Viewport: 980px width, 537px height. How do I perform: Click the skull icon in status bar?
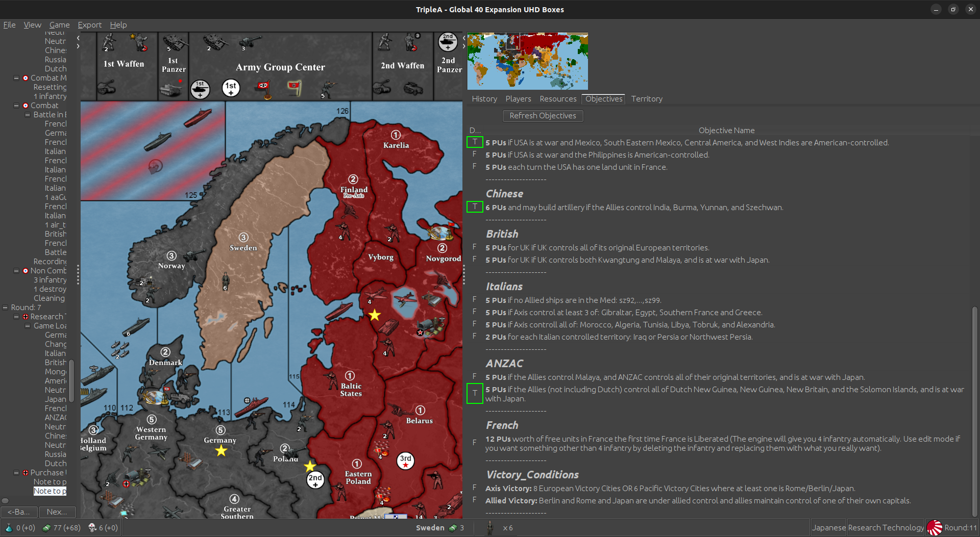[92, 528]
